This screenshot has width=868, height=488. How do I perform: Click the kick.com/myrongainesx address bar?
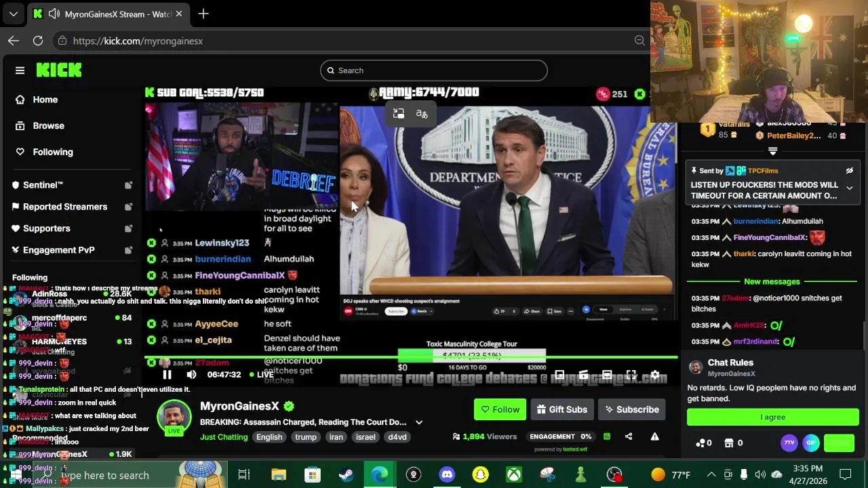[x=351, y=41]
